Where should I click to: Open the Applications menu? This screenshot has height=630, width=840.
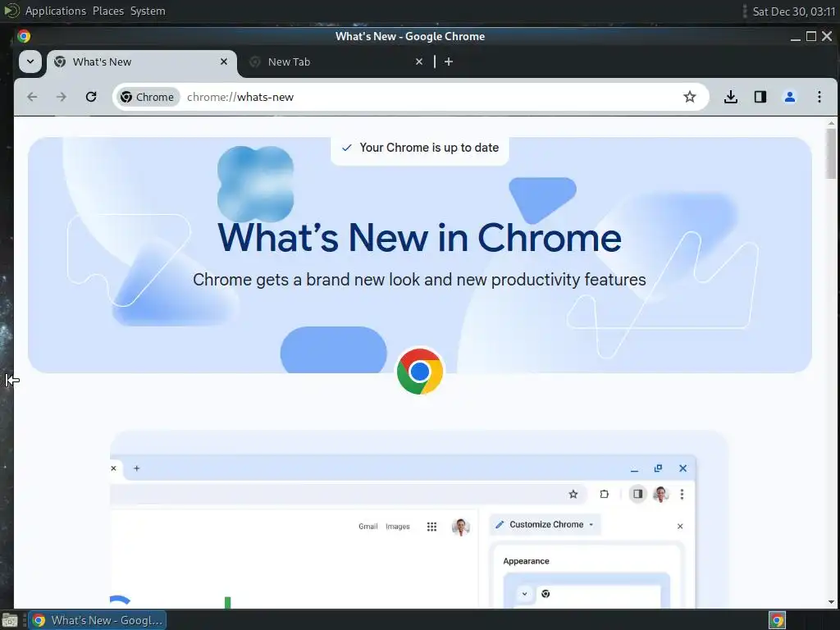click(55, 11)
